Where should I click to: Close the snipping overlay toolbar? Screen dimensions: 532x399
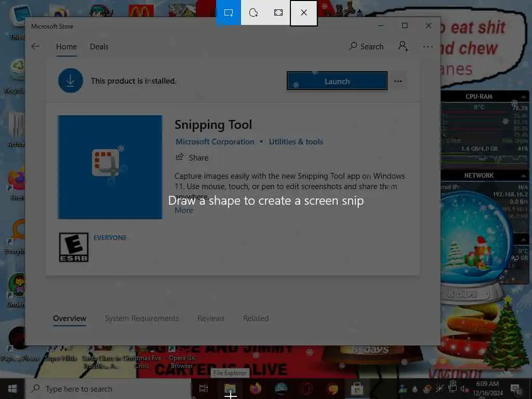click(x=303, y=12)
